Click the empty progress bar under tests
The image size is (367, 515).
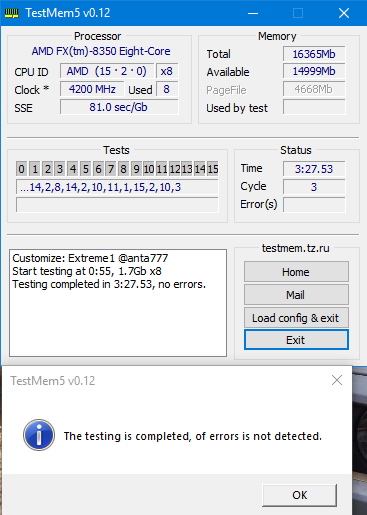(x=117, y=205)
